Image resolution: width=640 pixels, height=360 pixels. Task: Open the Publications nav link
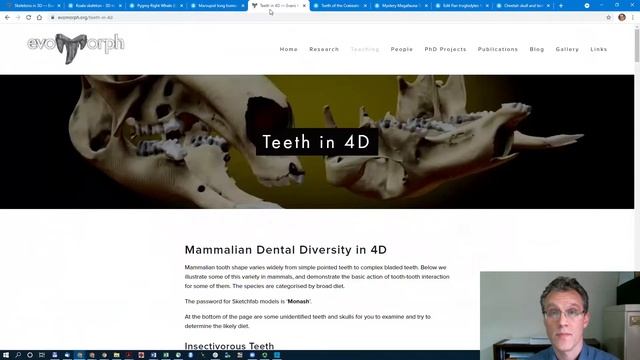(498, 49)
